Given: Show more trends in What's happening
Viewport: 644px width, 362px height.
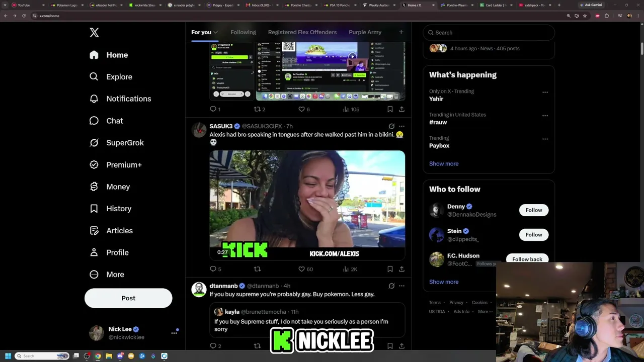Looking at the screenshot, I should tap(444, 163).
